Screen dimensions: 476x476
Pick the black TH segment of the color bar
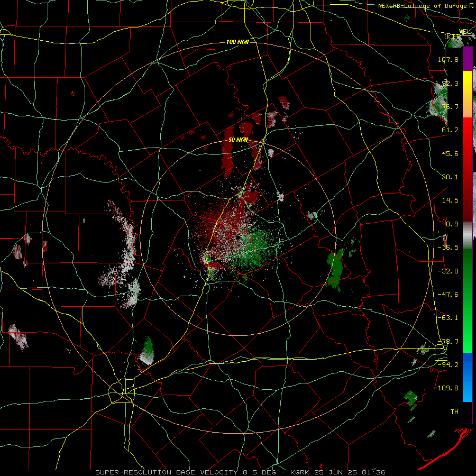(x=467, y=412)
